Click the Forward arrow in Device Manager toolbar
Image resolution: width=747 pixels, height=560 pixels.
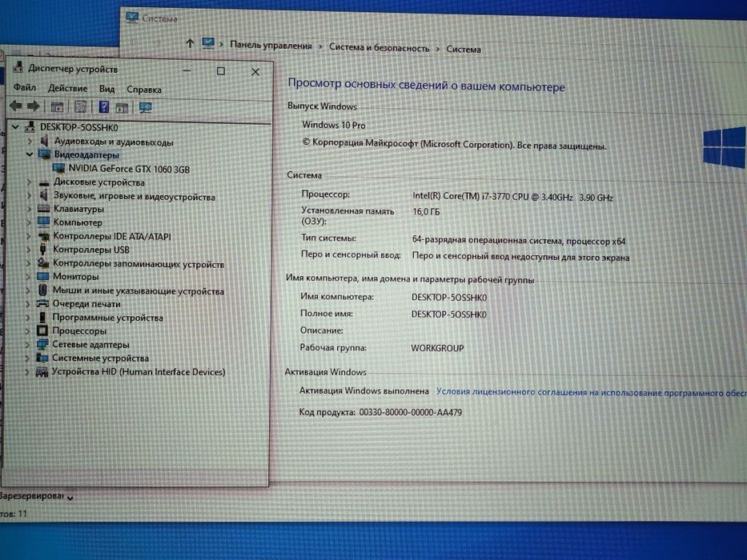(x=33, y=106)
